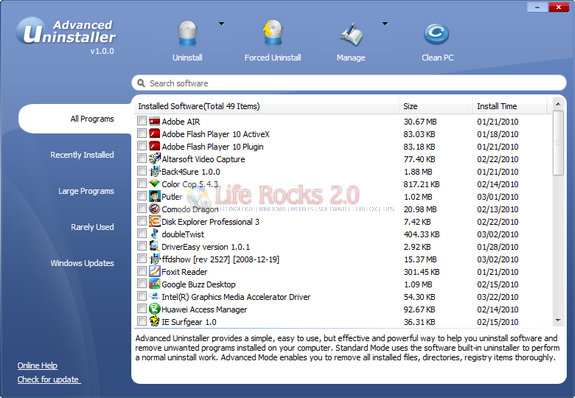Image resolution: width=575 pixels, height=398 pixels.
Task: Launch the Forced Uninstall disc icon
Action: [272, 32]
